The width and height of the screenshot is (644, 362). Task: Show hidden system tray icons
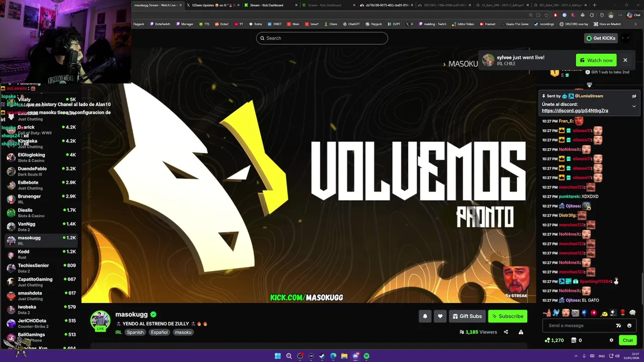(x=576, y=356)
